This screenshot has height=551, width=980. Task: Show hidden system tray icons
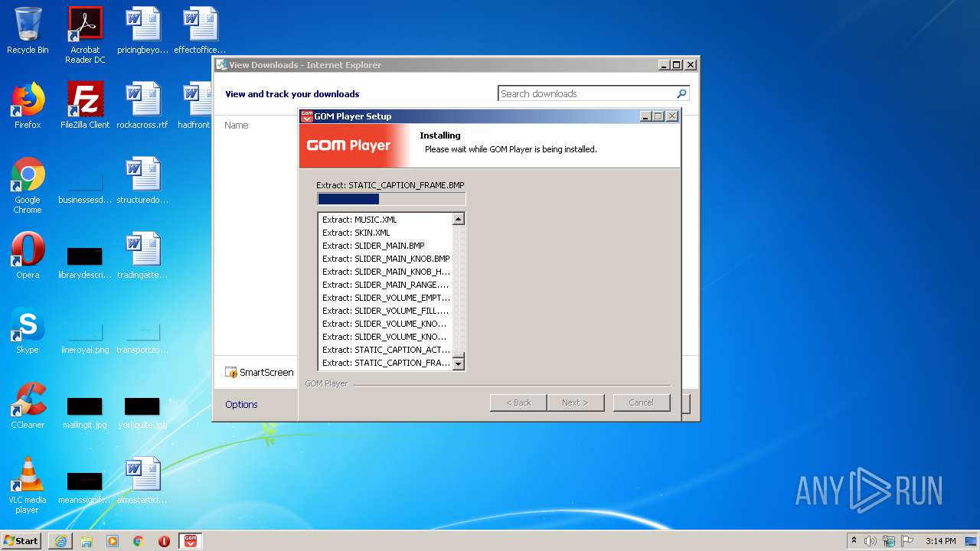(x=854, y=541)
